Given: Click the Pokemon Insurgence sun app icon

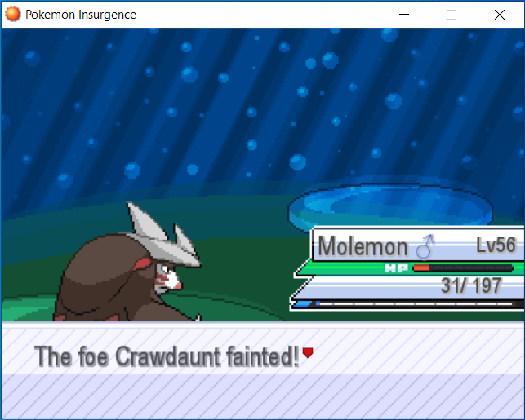Looking at the screenshot, I should coord(13,15).
